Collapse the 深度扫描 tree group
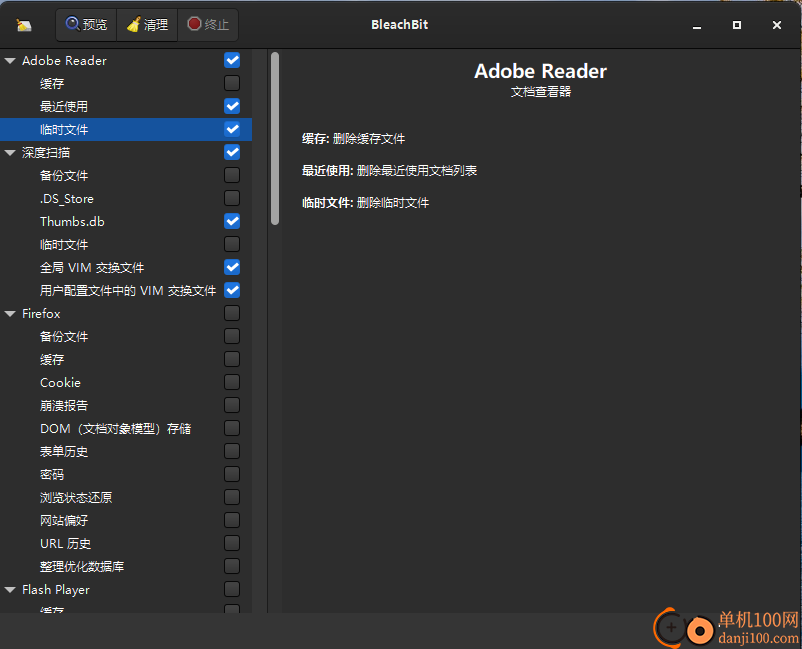The image size is (802, 649). pos(10,152)
